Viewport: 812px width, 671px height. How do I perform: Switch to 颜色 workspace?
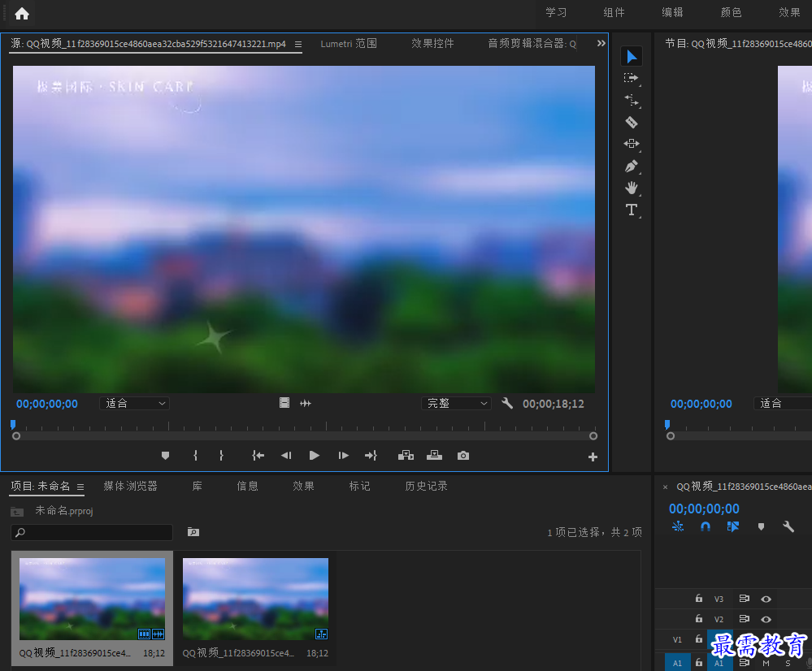point(732,12)
